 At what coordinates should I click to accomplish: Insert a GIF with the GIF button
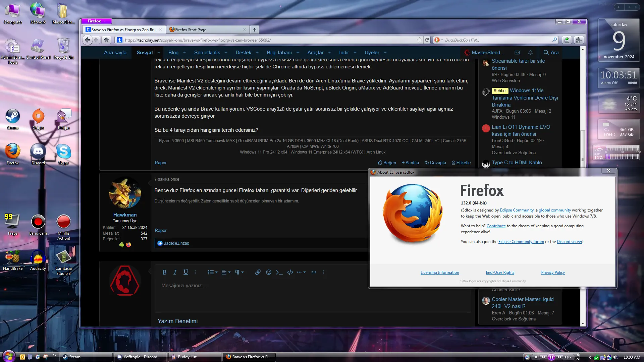[314, 272]
